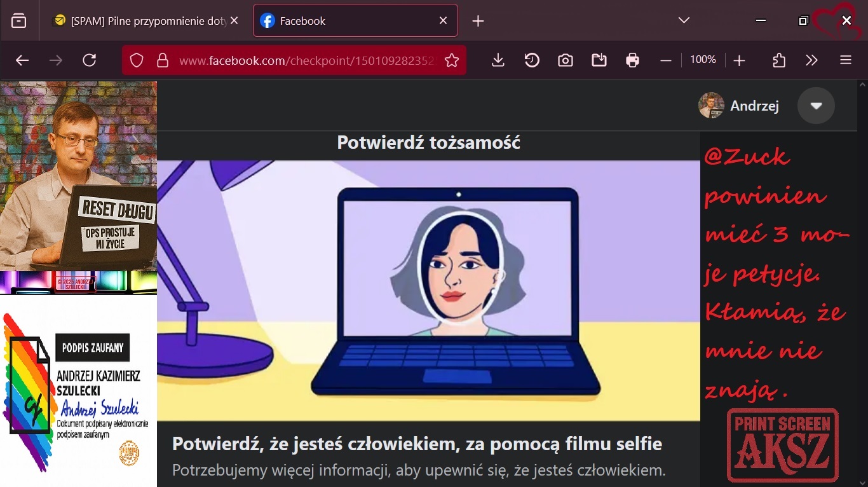Click the tracking protection shield icon
This screenshot has width=868, height=487.
(137, 60)
